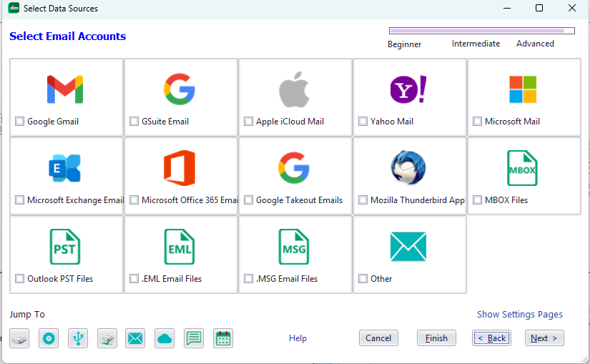Check the Google Gmail checkbox
Viewport: 590px width, 364px height.
click(x=19, y=121)
